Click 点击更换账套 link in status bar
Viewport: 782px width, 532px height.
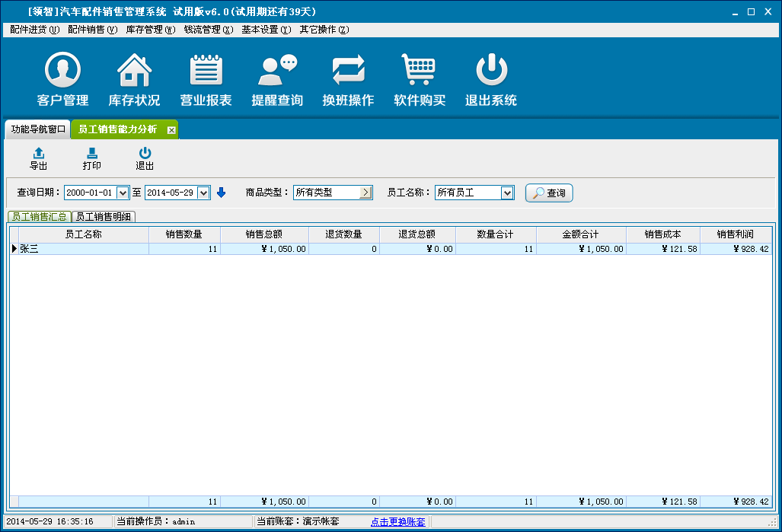(397, 521)
